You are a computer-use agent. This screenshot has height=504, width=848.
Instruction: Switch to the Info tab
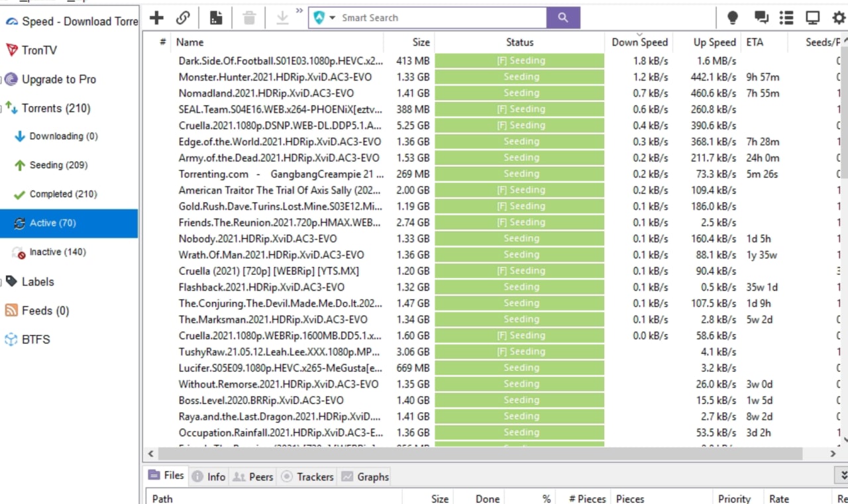[x=209, y=476]
